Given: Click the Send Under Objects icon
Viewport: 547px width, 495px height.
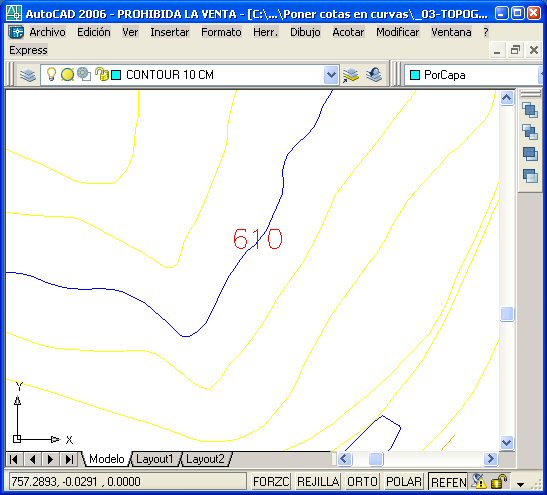Looking at the screenshot, I should click(530, 175).
